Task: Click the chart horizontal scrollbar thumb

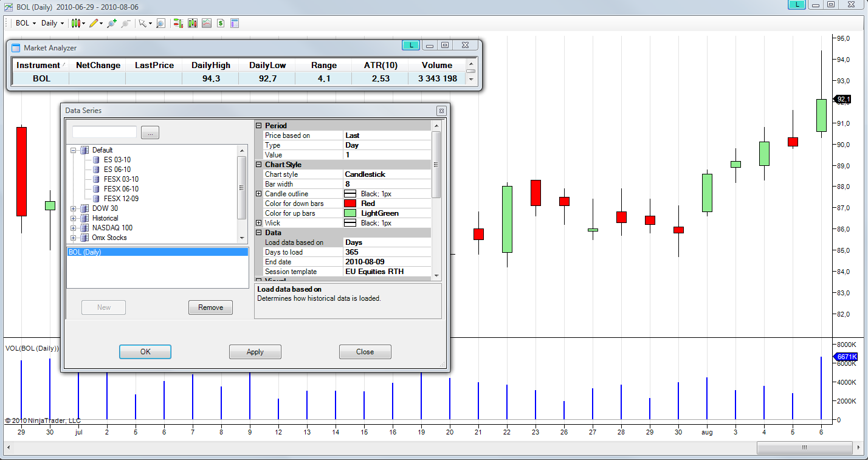Action: 804,447
